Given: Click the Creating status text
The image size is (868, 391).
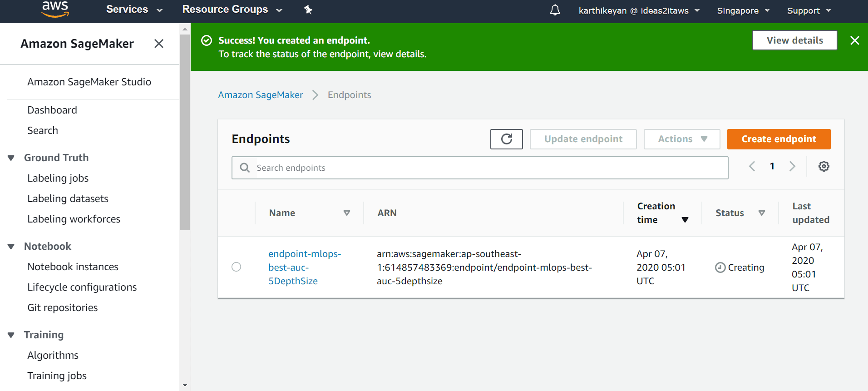Looking at the screenshot, I should (746, 267).
